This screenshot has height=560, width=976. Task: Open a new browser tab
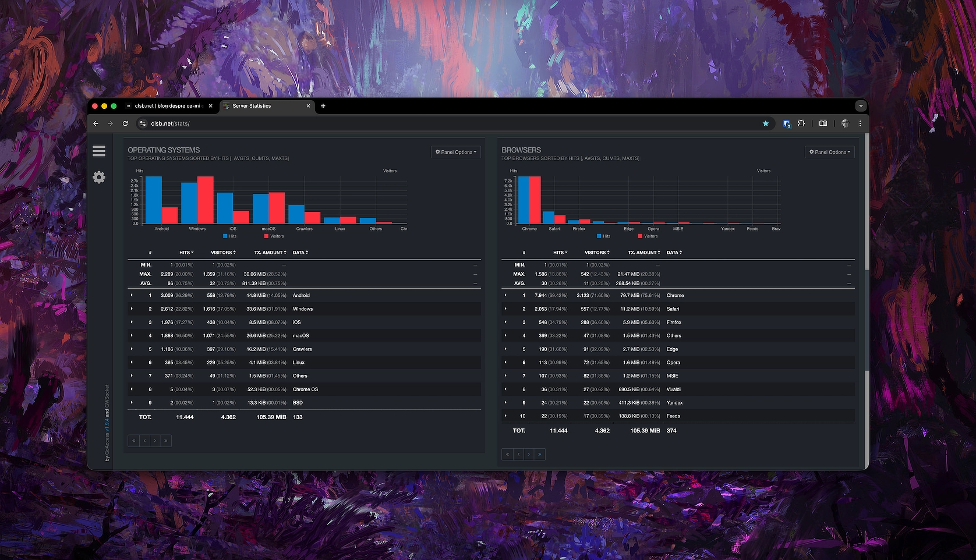click(x=323, y=106)
